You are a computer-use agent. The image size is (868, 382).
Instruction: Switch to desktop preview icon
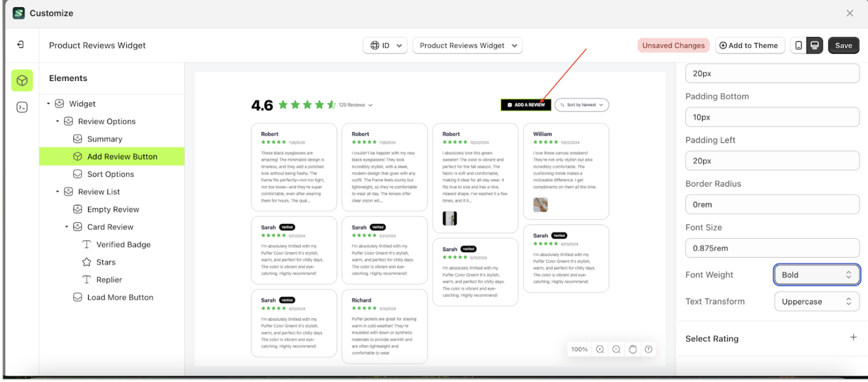pyautogui.click(x=815, y=46)
